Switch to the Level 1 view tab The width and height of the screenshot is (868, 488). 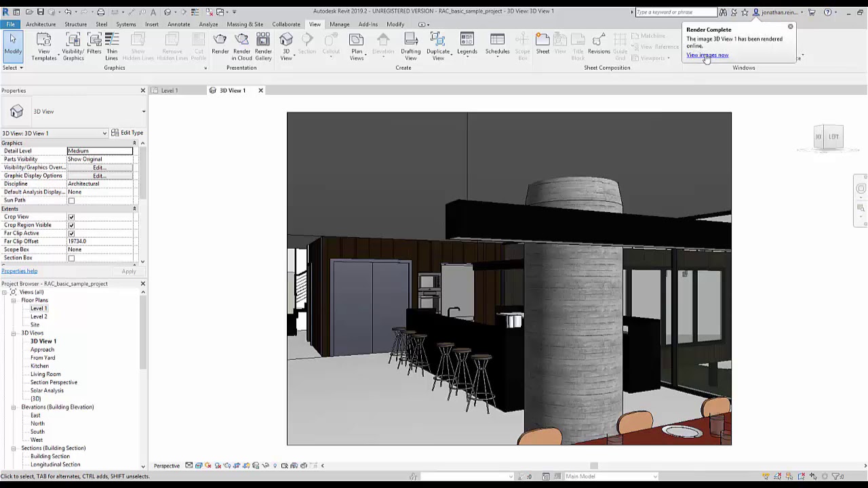coord(170,90)
